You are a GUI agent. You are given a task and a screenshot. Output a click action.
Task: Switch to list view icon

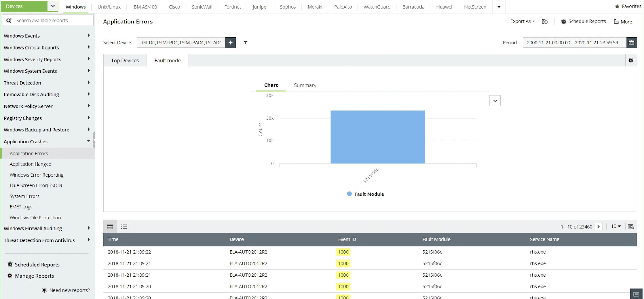click(x=124, y=227)
